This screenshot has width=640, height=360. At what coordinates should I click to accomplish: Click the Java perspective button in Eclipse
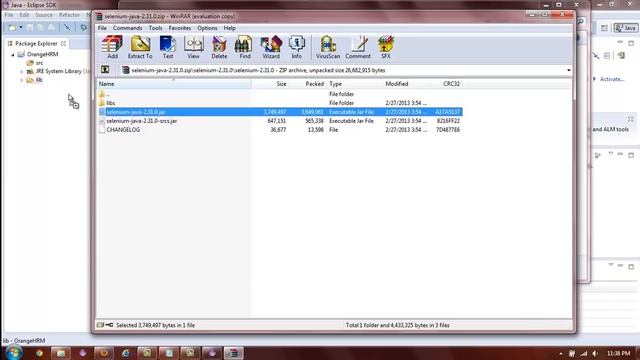pos(626,28)
